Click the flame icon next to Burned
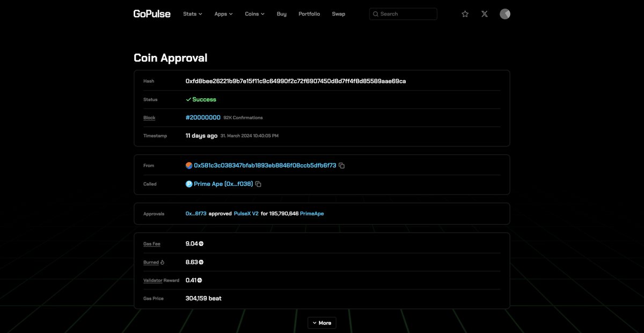The image size is (644, 333). [163, 262]
